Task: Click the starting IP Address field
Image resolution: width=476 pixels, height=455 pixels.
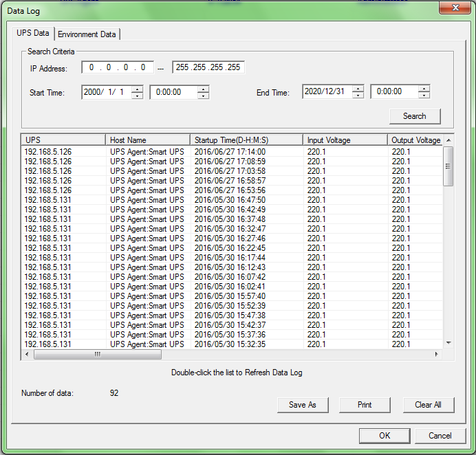Action: (x=117, y=67)
